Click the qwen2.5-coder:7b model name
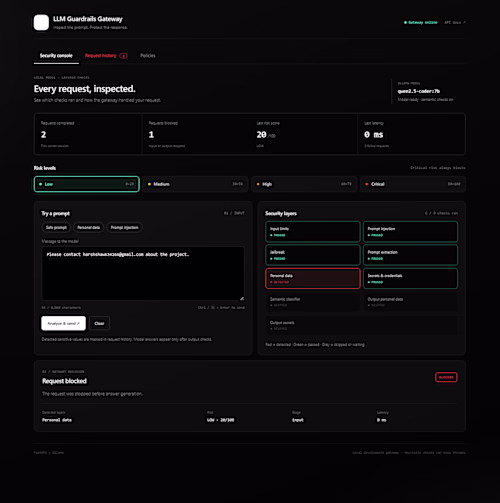Screen dimensions: 500x503 tap(419, 91)
